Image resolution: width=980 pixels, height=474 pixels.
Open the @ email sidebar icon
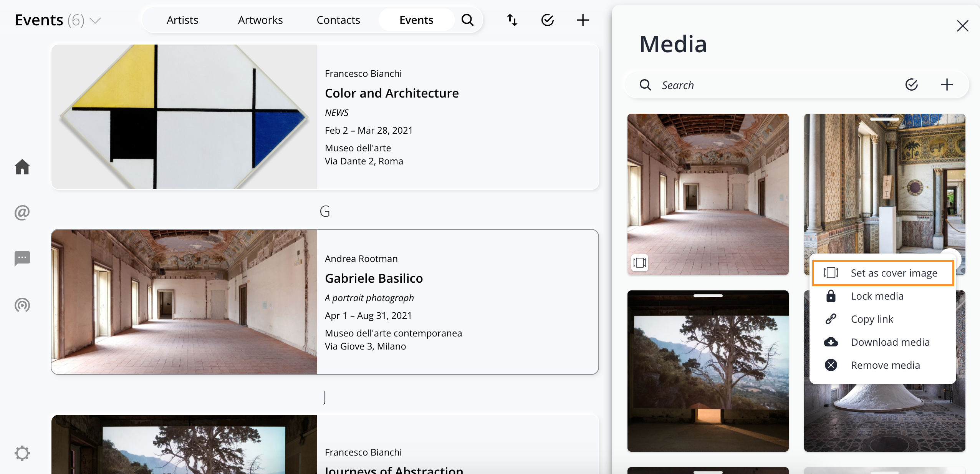(22, 212)
